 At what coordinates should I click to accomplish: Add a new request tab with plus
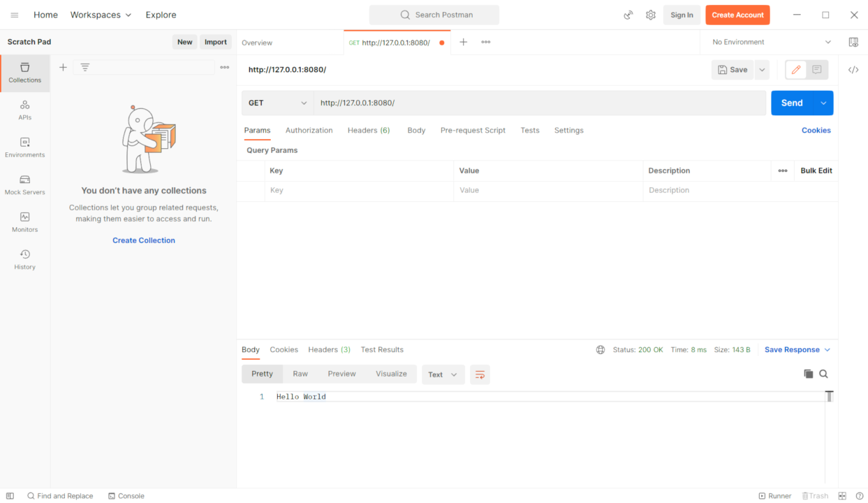(x=463, y=42)
